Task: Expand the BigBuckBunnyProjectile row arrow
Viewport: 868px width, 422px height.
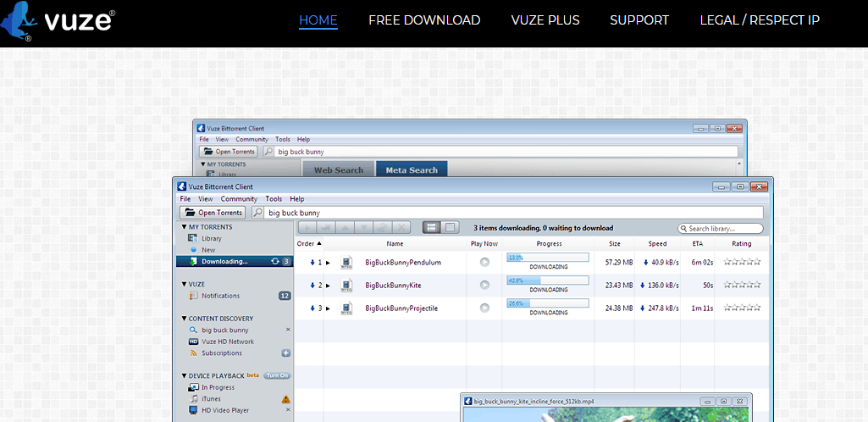Action: (x=328, y=308)
